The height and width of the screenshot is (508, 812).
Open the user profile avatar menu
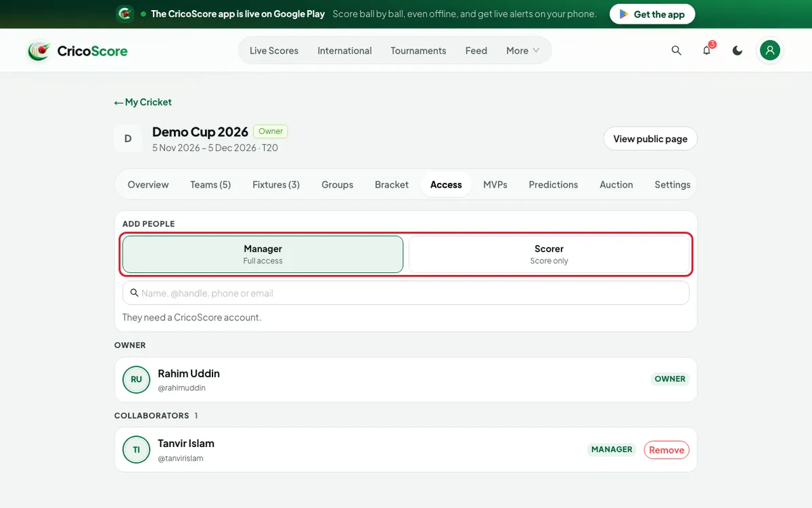coord(770,50)
